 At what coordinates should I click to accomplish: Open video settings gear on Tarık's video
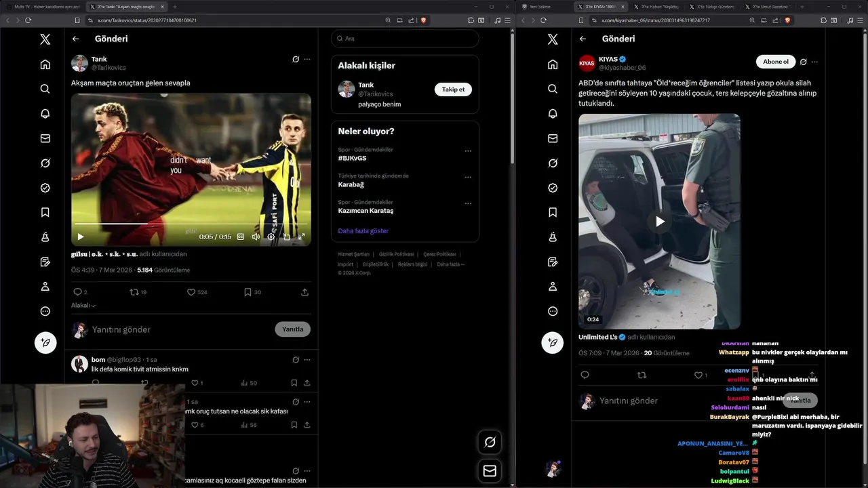[x=271, y=237]
